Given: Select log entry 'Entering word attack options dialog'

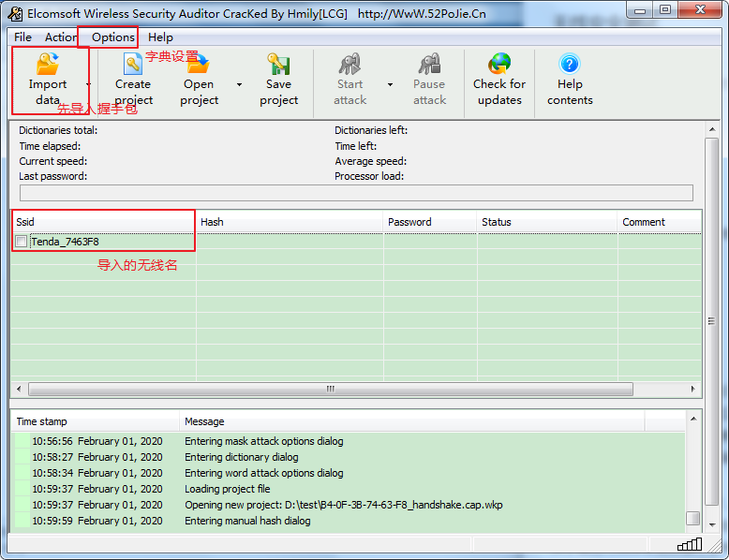Looking at the screenshot, I should click(x=264, y=473).
